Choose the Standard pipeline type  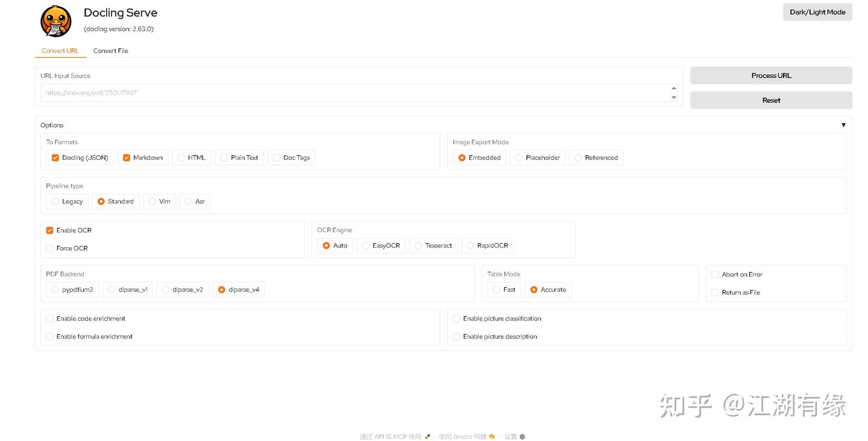click(101, 201)
